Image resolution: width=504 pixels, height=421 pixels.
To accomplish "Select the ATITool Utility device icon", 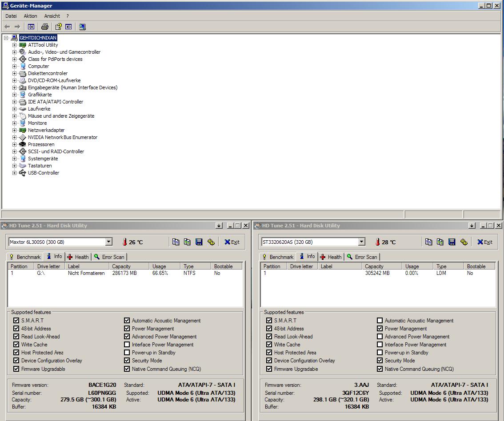I will coord(23,45).
